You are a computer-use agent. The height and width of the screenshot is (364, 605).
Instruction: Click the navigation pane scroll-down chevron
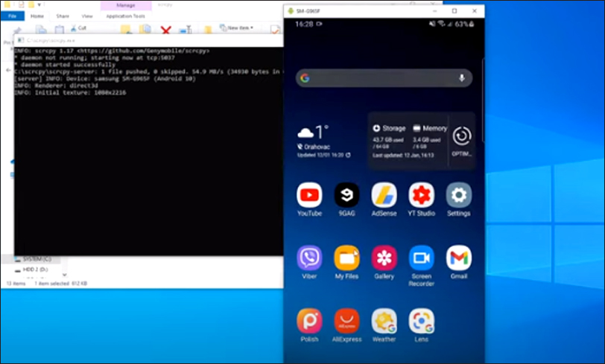tap(64, 275)
